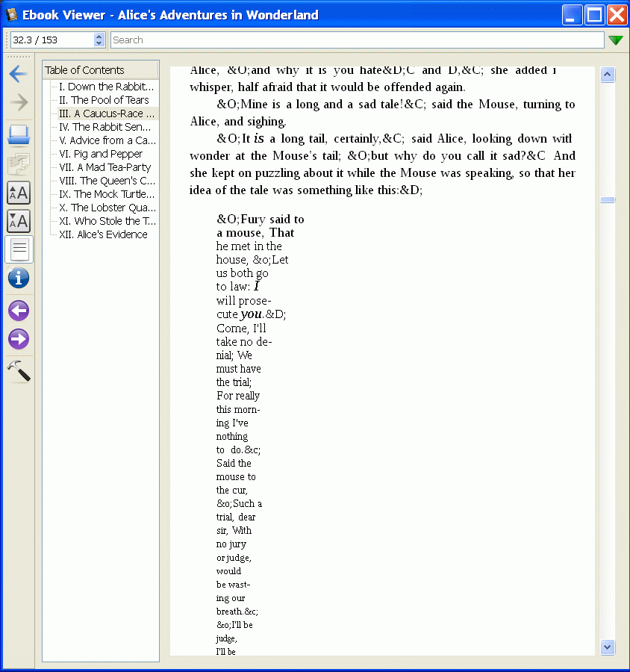Click toolbar drag handle beside page field

click(7, 40)
